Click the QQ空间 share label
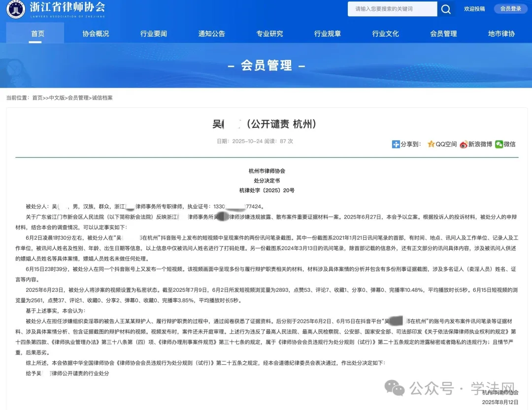 pyautogui.click(x=446, y=144)
